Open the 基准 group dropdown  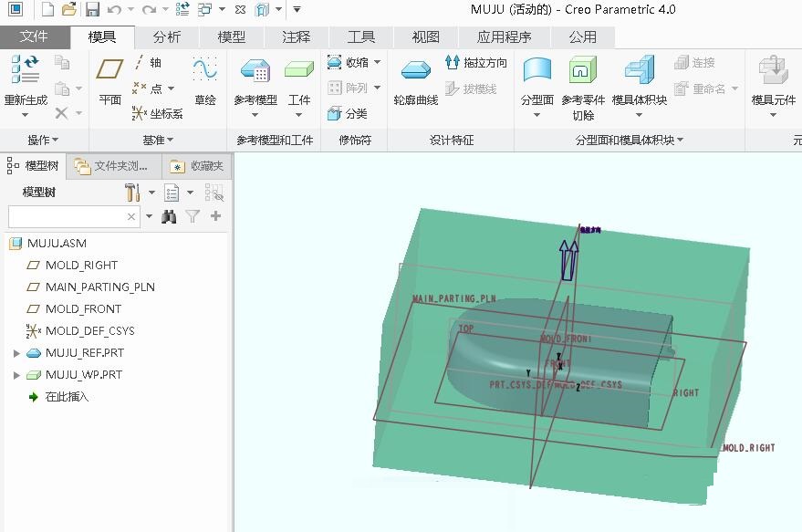(158, 140)
